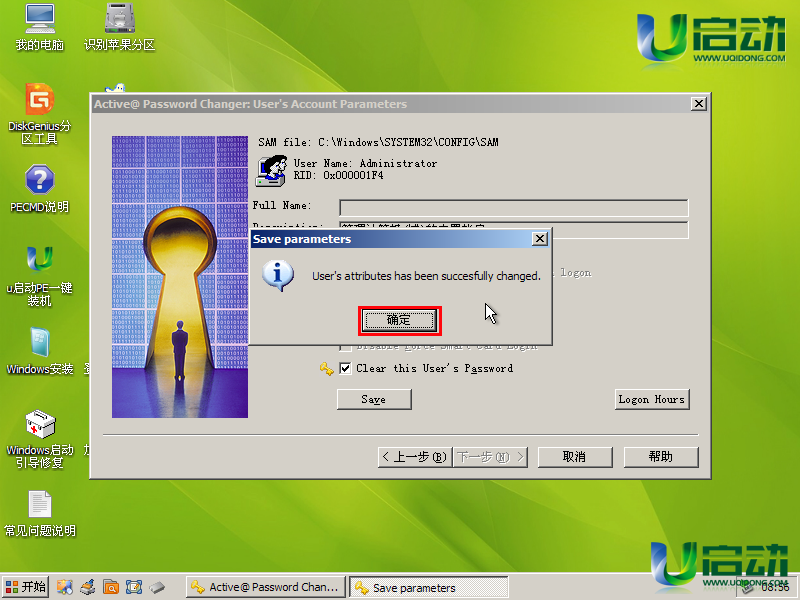Click the 开始 start button
This screenshot has height=600, width=800.
(x=26, y=587)
